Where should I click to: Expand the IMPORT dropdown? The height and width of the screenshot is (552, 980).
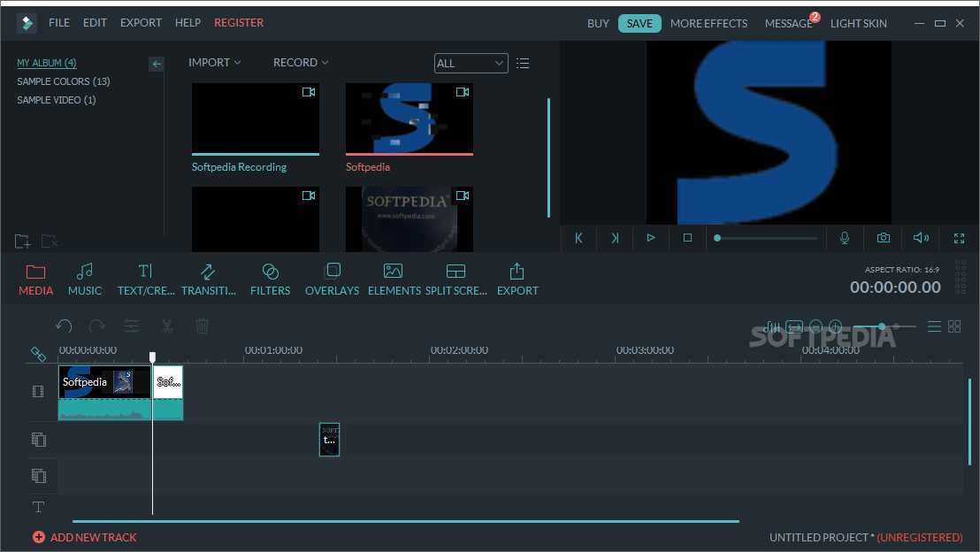point(214,63)
